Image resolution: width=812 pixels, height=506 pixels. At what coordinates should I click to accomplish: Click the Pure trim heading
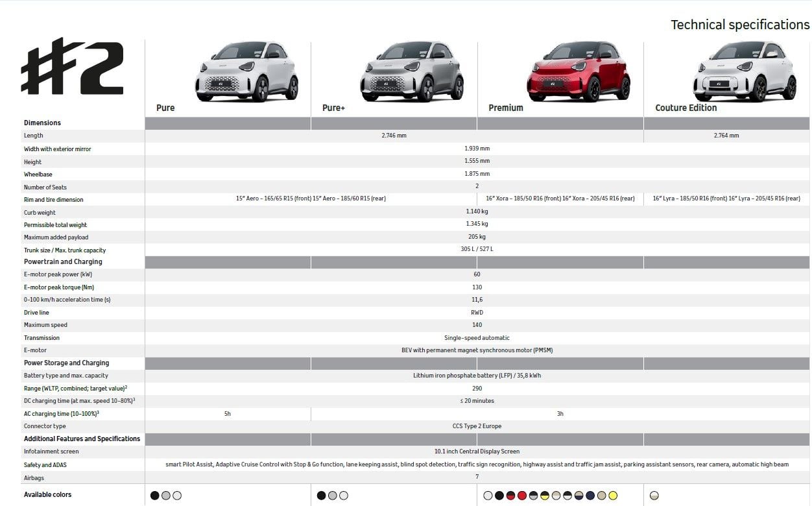click(x=165, y=108)
